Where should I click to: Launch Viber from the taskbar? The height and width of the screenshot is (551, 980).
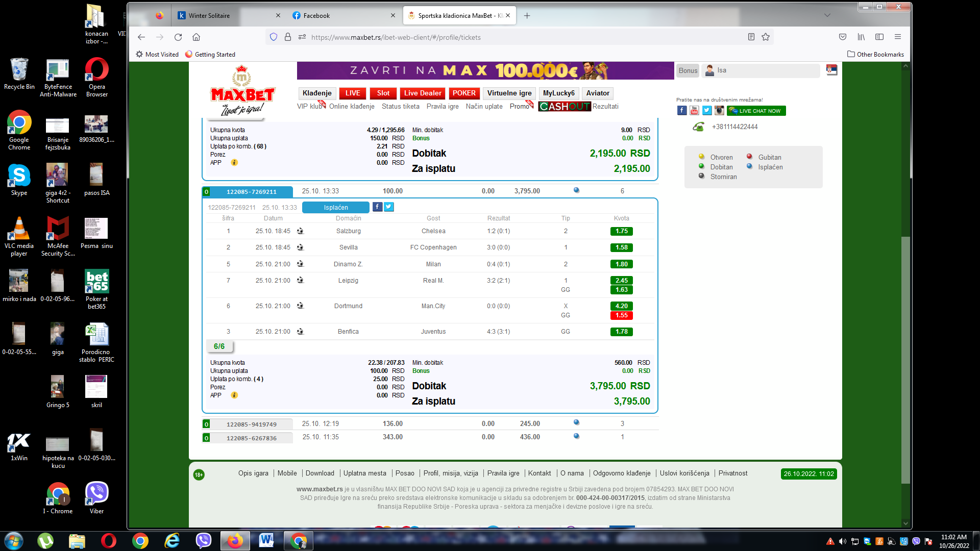(204, 541)
